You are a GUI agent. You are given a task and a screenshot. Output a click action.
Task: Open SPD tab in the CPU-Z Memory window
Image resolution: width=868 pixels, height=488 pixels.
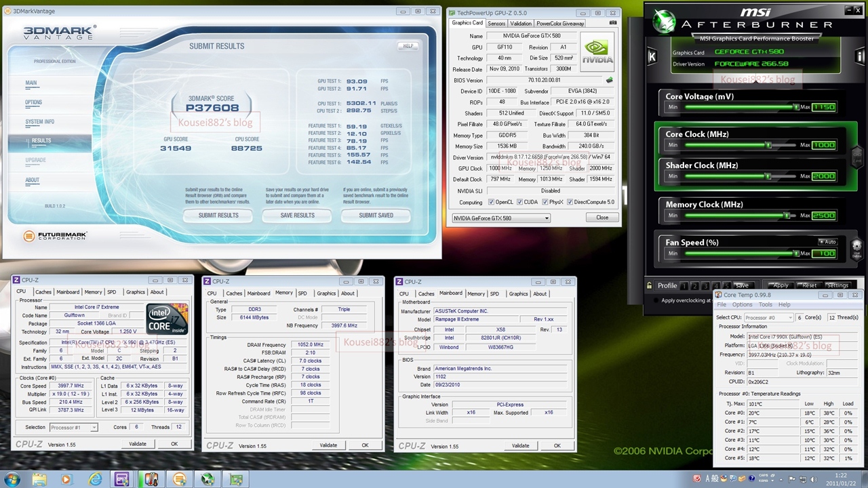click(302, 293)
